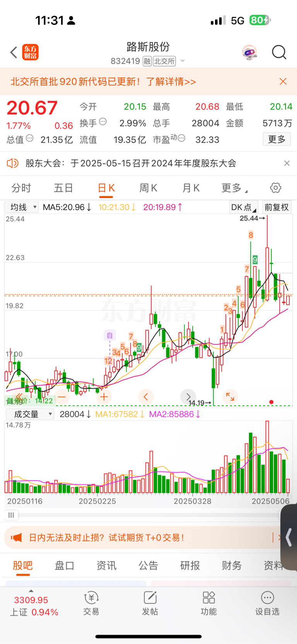Expand 上证 index ticker bar
297x644 pixels.
[34, 606]
